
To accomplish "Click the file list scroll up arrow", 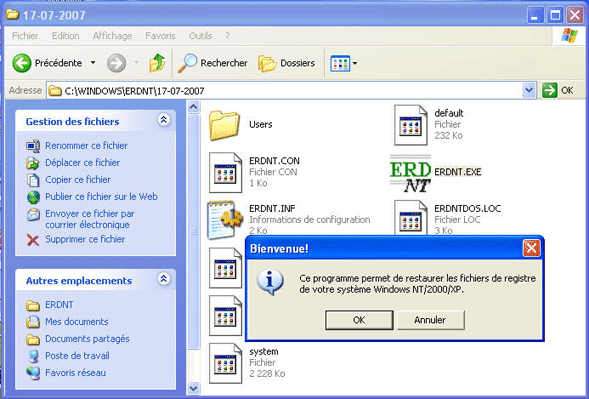I will pos(193,107).
